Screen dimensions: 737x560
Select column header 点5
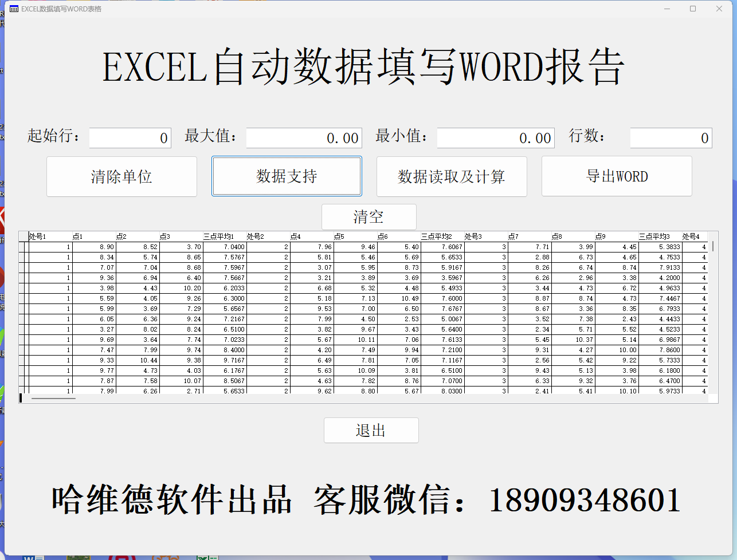tap(355, 236)
